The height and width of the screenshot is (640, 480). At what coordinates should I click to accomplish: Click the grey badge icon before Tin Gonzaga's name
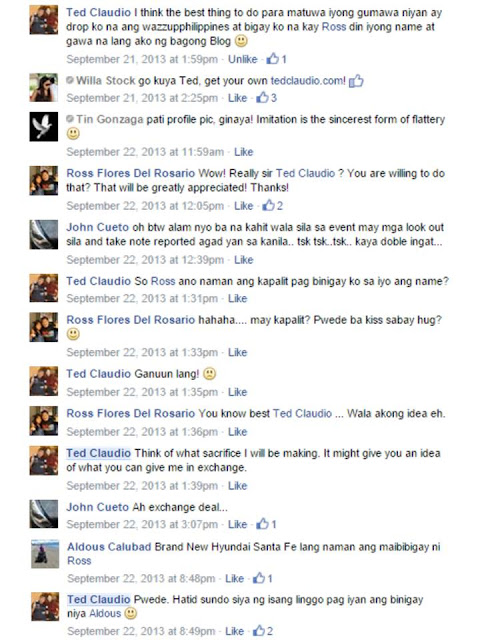click(70, 119)
